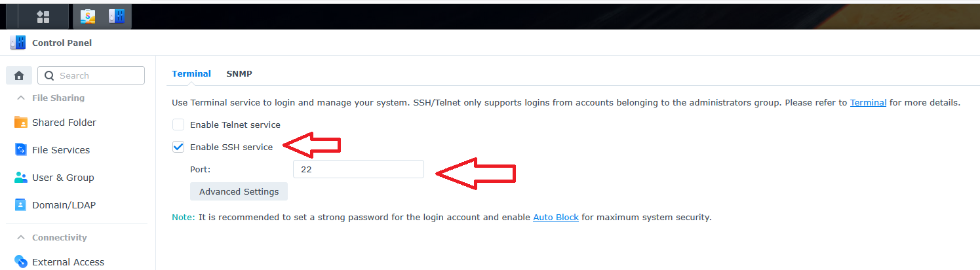
Task: Enable the Telnet service checkbox
Action: point(178,125)
